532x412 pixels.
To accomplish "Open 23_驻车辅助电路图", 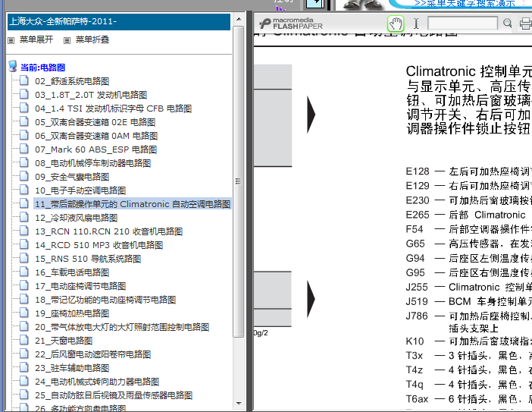I will (72, 368).
